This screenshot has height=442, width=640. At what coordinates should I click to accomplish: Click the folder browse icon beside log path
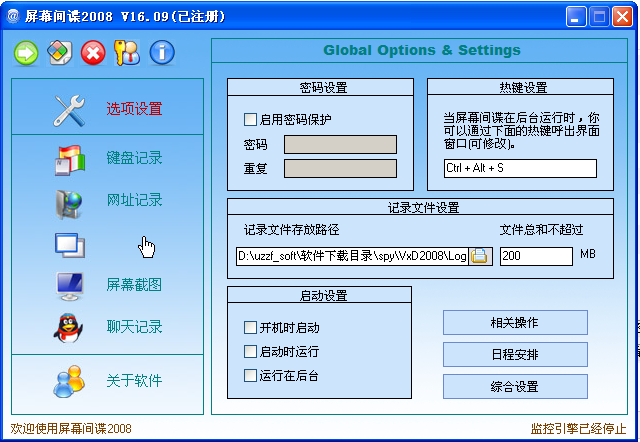[479, 256]
